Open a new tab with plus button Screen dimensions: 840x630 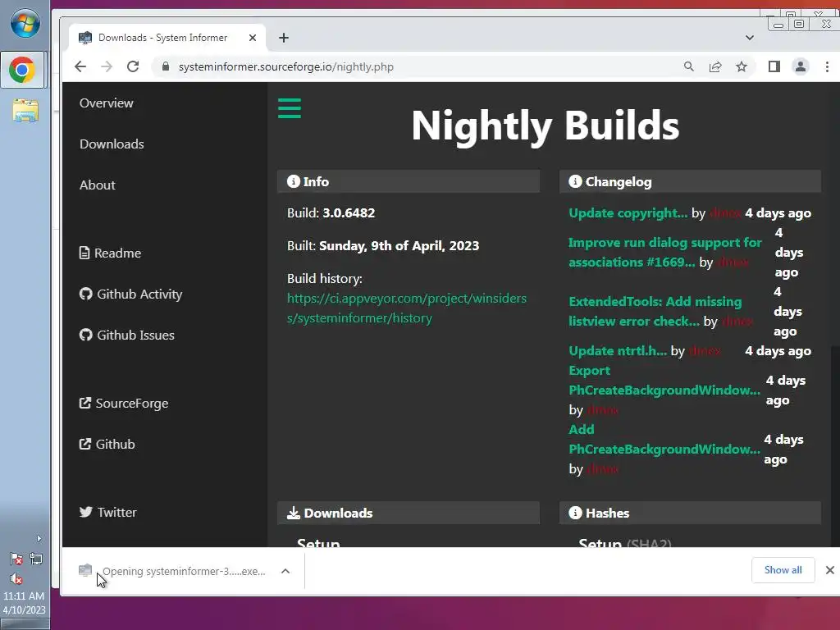point(284,38)
